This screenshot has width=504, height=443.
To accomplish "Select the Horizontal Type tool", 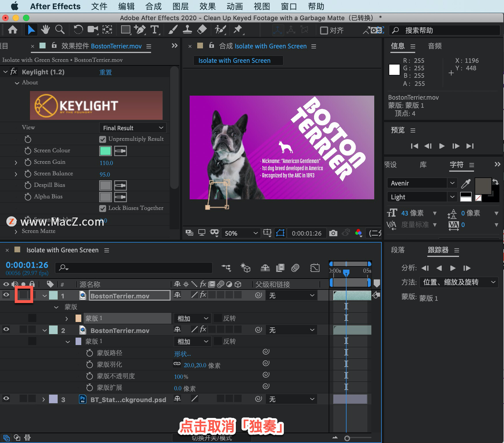I will click(155, 30).
